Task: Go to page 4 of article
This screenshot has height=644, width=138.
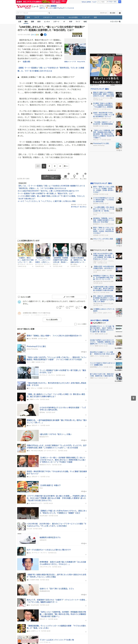Action: tap(60, 166)
